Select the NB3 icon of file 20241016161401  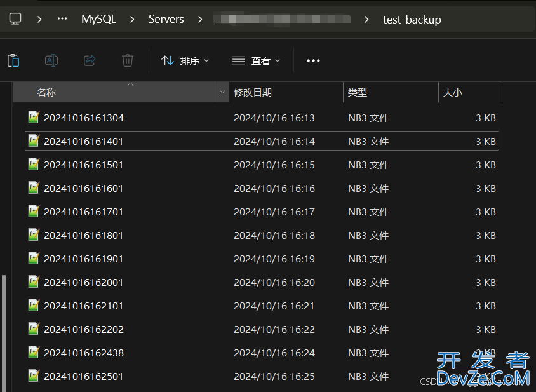click(34, 140)
